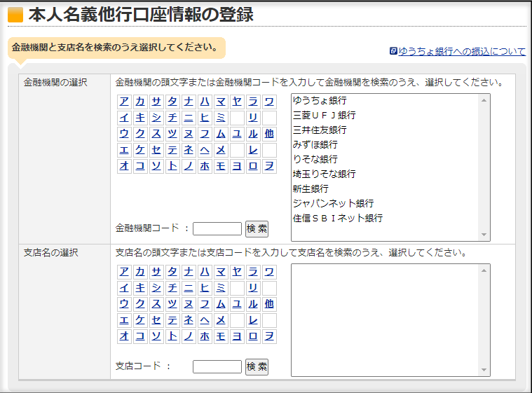Select kana マ in the bank kana grid
This screenshot has height=393, width=532.
point(221,102)
